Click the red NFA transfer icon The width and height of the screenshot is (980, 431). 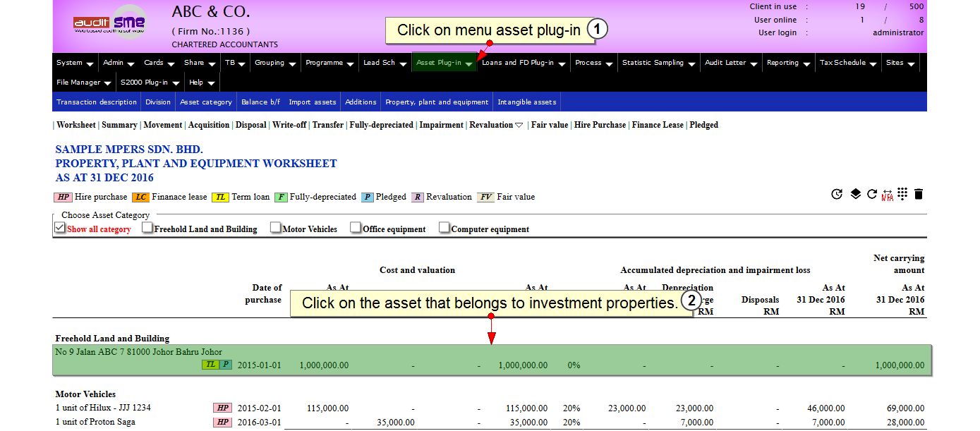[x=887, y=195]
